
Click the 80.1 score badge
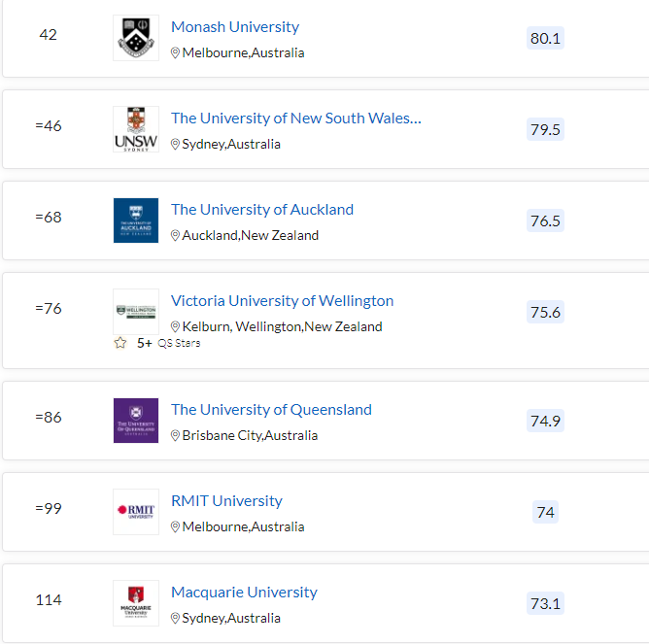[x=545, y=38]
